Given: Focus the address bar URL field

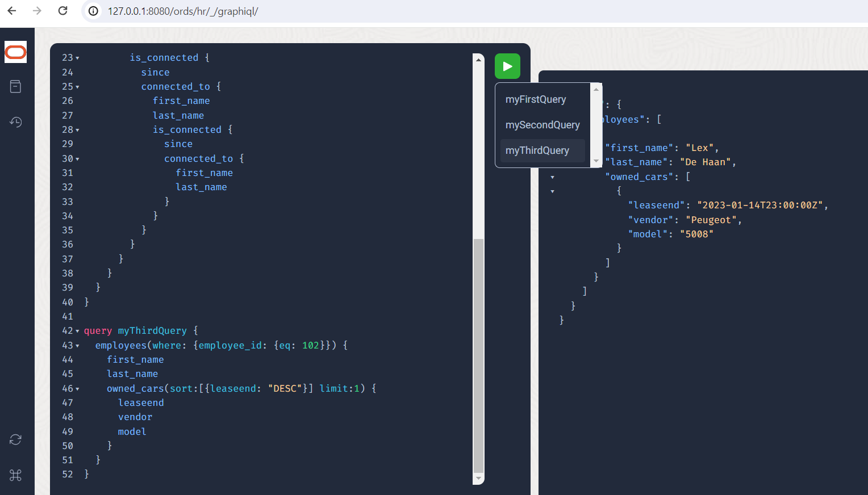Looking at the screenshot, I should pyautogui.click(x=183, y=11).
